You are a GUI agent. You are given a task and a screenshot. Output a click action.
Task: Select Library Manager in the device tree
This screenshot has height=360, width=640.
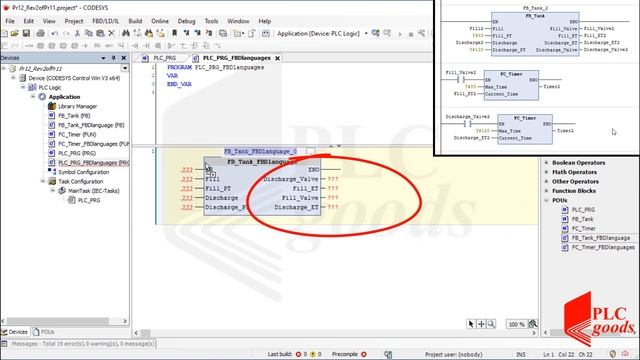[x=77, y=106]
